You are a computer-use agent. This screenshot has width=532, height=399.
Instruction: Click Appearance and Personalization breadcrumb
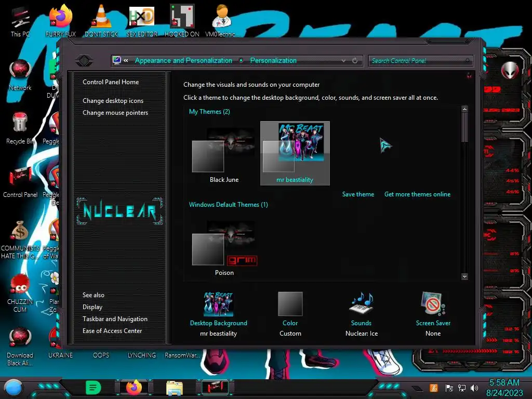[x=183, y=60]
